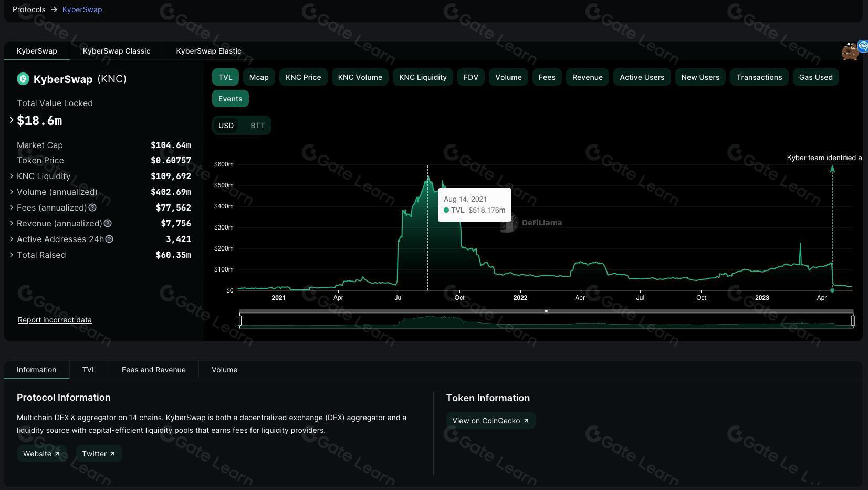Expand the Active Addresses 24h row
868x490 pixels.
pos(12,239)
